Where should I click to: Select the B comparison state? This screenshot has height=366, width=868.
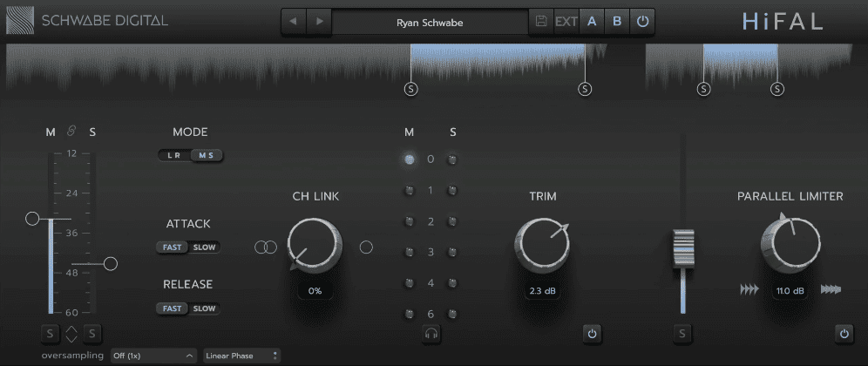pyautogui.click(x=617, y=22)
